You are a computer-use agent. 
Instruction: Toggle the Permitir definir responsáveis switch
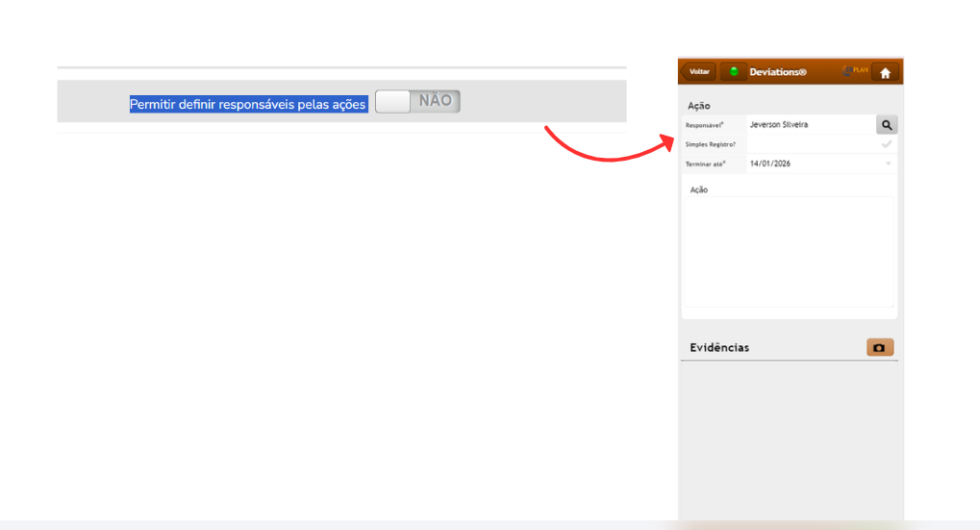(x=417, y=101)
